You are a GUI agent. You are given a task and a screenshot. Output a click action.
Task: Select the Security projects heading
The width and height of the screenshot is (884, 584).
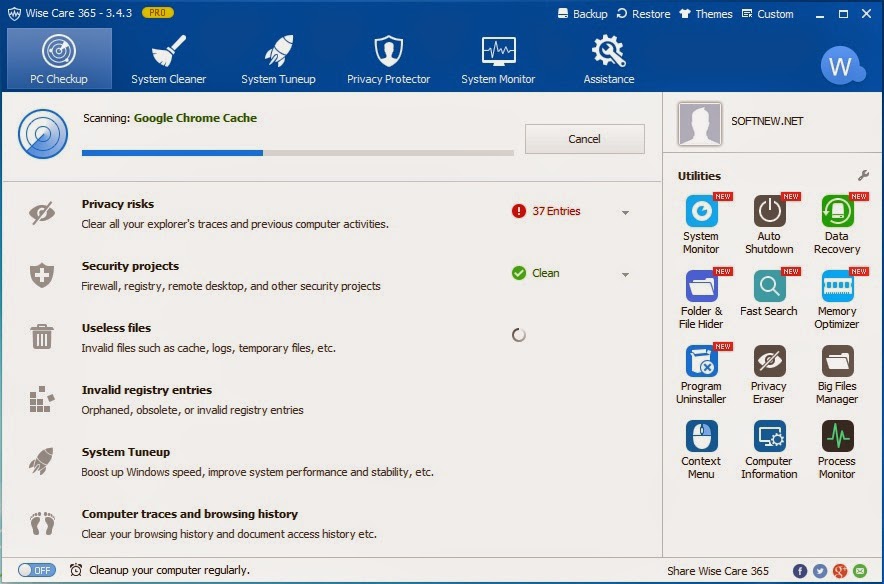(x=130, y=266)
